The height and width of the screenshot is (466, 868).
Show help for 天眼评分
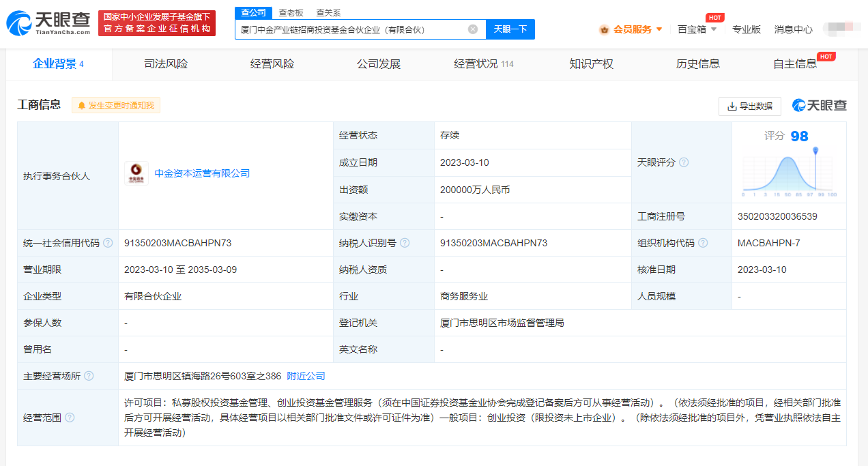(684, 162)
